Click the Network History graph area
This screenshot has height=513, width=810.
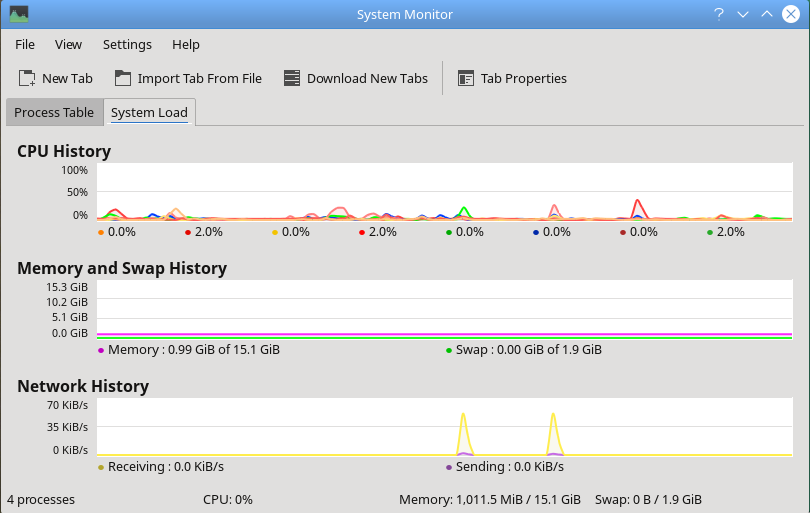click(x=444, y=427)
